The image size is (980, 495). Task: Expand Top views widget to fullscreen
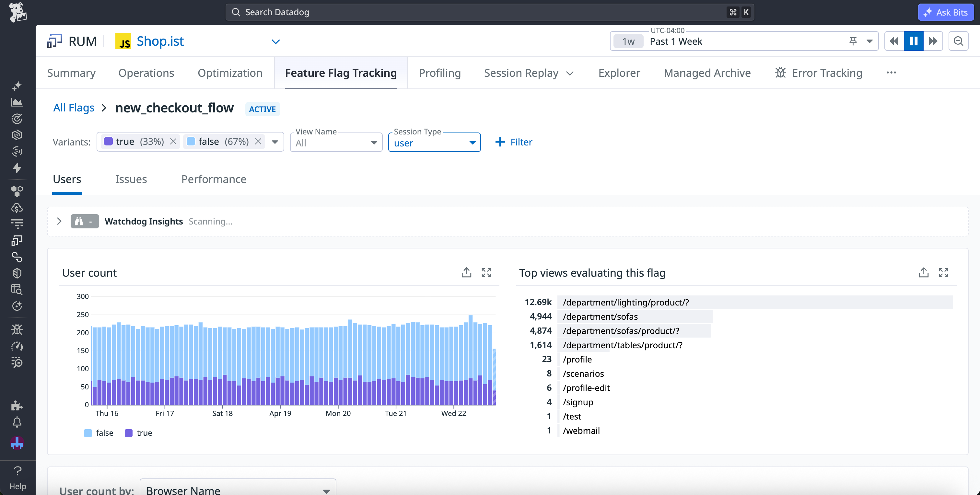point(943,272)
